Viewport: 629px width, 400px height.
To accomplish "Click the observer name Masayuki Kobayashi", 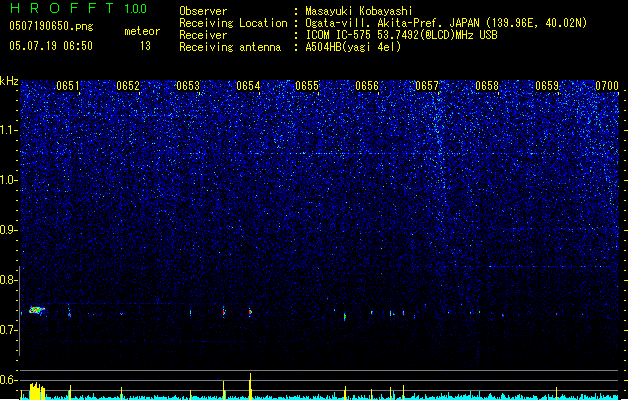I will tap(359, 11).
